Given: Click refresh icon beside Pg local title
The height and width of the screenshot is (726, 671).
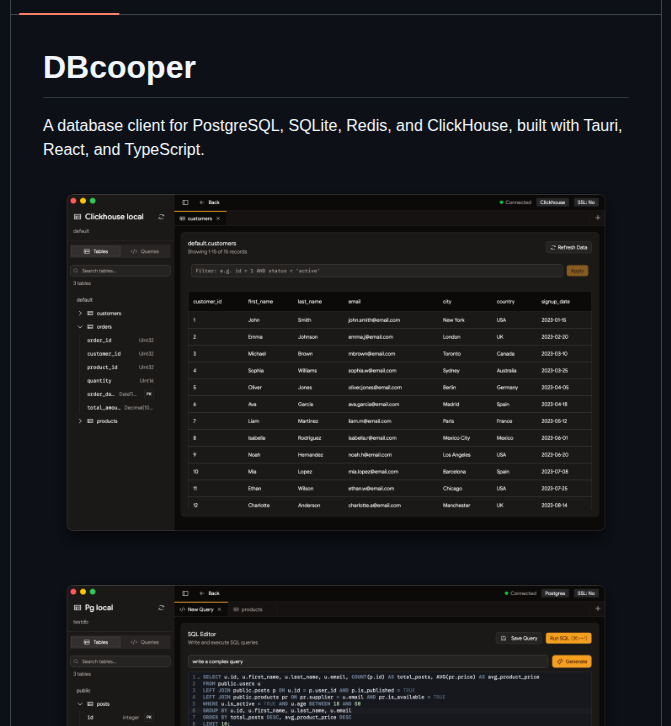Looking at the screenshot, I should coord(161,607).
